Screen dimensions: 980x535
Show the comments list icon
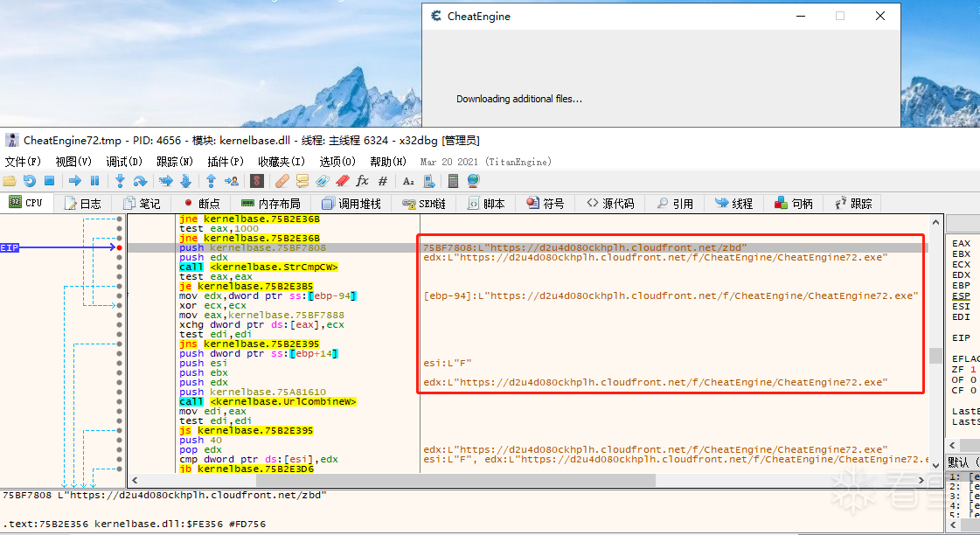(302, 181)
